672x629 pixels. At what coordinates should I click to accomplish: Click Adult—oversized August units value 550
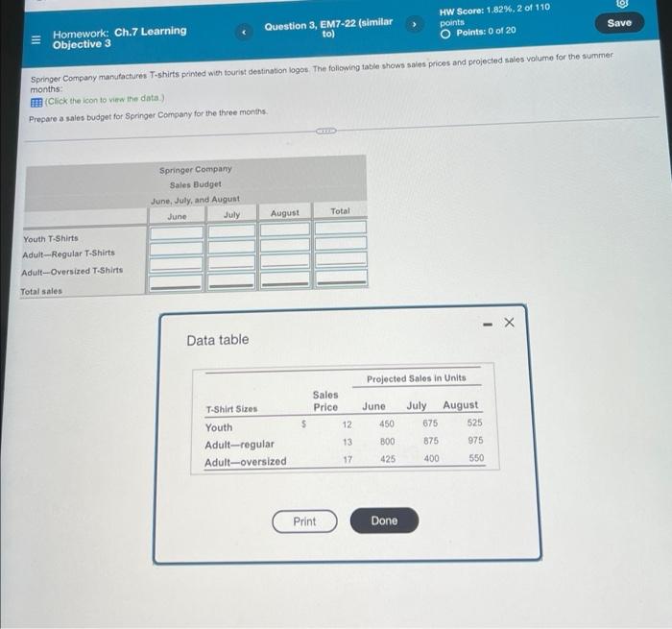pyautogui.click(x=476, y=458)
